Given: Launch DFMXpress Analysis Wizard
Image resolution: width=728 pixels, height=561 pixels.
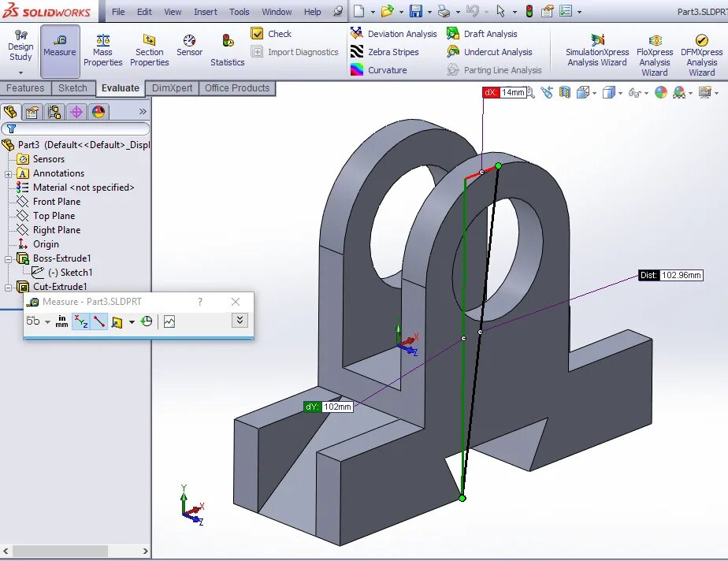Looking at the screenshot, I should 701,55.
